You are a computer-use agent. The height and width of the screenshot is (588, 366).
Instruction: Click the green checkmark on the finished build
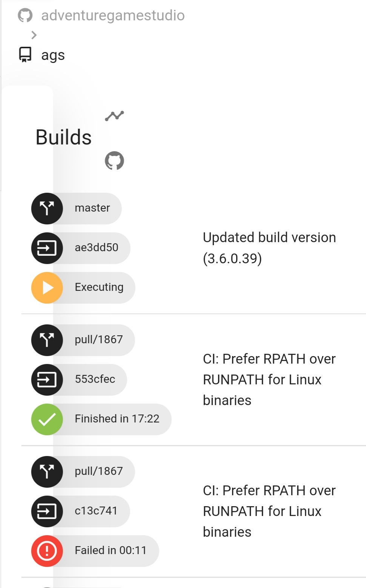pos(47,419)
